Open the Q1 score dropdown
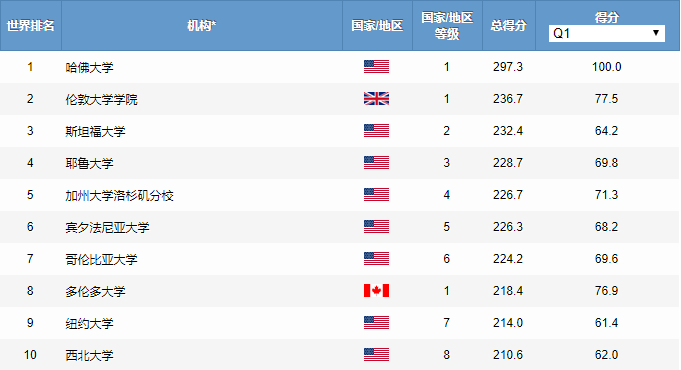Viewport: 681px width, 370px height. point(606,33)
